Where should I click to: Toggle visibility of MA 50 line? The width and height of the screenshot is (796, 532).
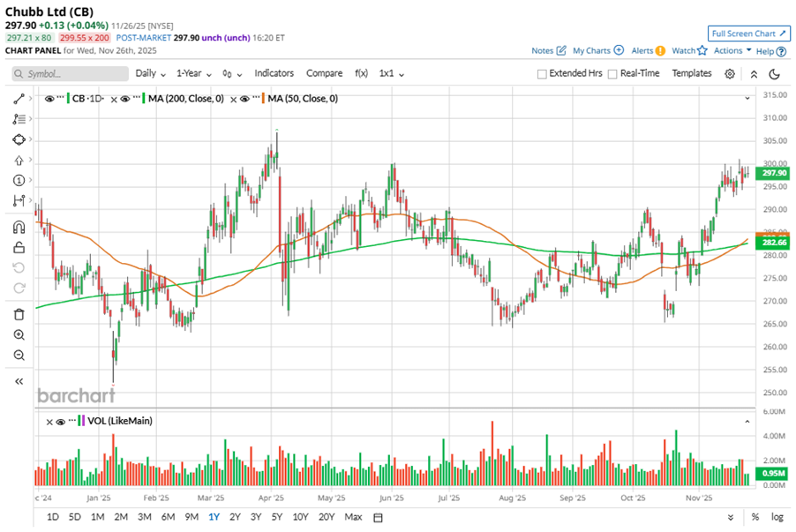click(244, 99)
